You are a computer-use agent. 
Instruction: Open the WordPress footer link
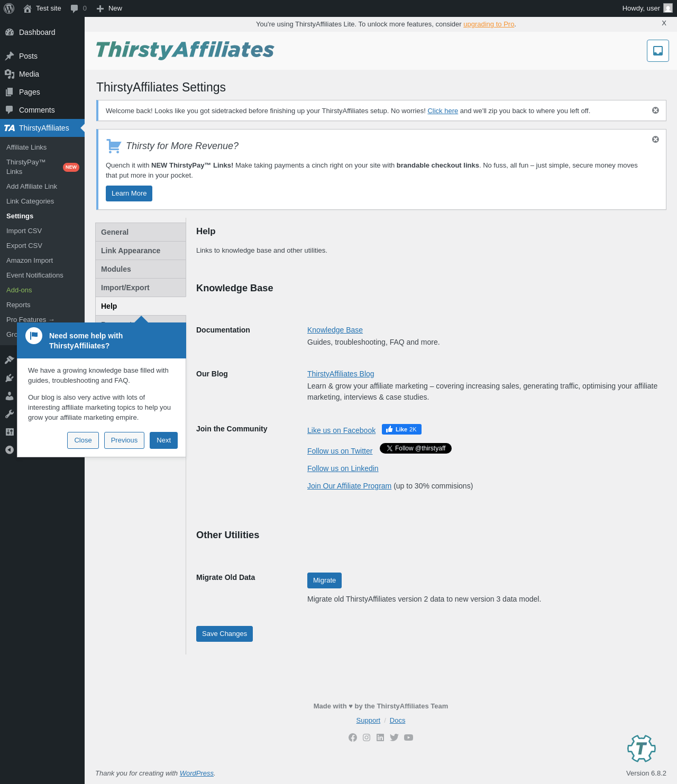click(x=197, y=773)
